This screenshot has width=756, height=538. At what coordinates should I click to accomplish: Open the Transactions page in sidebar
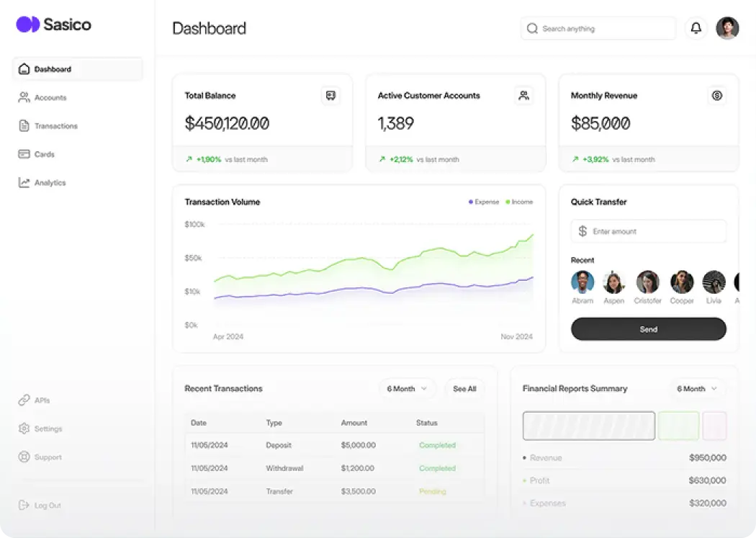pyautogui.click(x=55, y=126)
